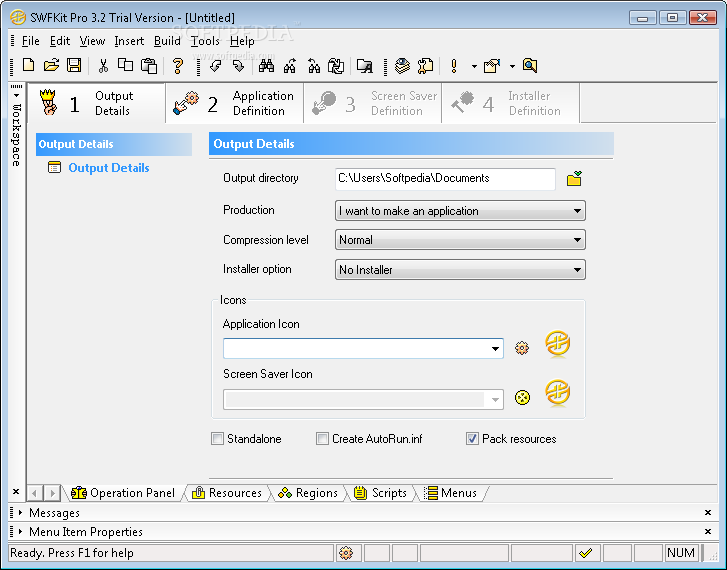Switch to step 4 Installer Definition tab
727x570 pixels.
510,103
